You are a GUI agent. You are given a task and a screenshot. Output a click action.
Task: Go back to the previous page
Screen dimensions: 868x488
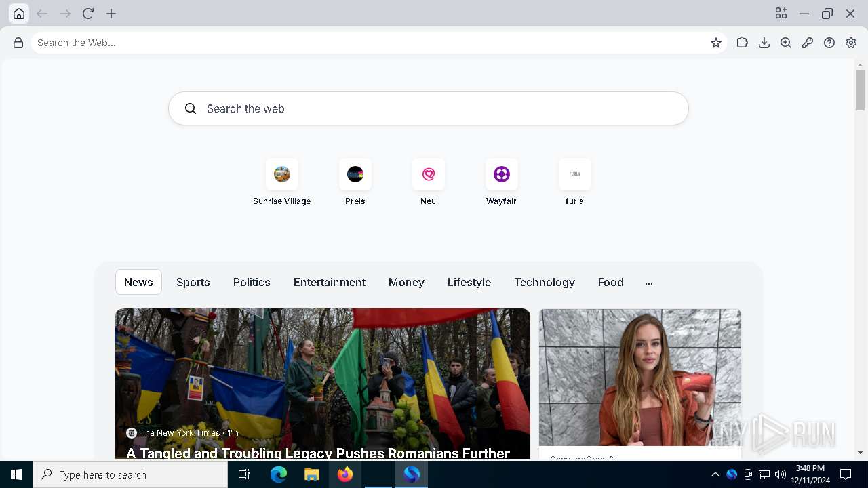pyautogui.click(x=42, y=14)
